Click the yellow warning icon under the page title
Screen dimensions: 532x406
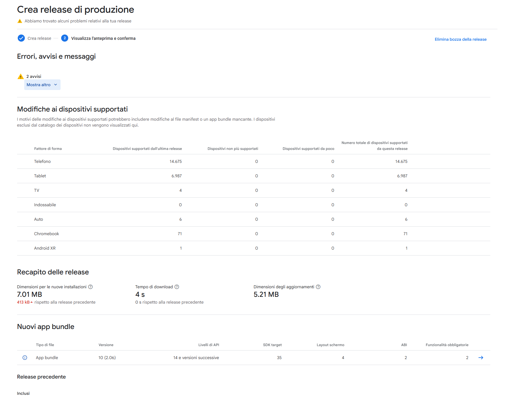[x=20, y=21]
